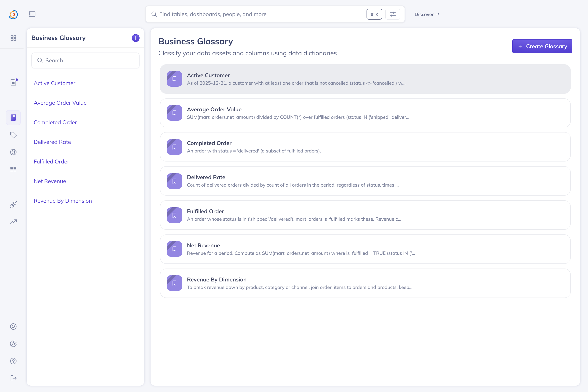
Task: Select Average Order Value in sidebar list
Action: (60, 103)
